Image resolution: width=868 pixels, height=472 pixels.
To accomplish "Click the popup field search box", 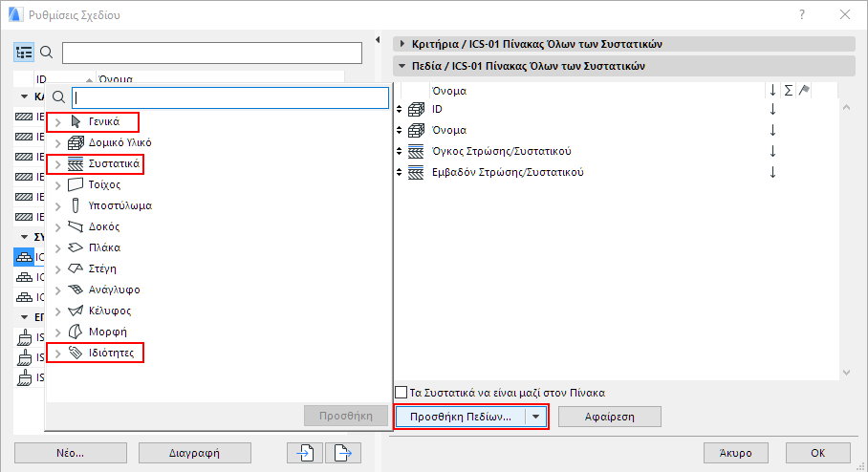I will (x=230, y=98).
